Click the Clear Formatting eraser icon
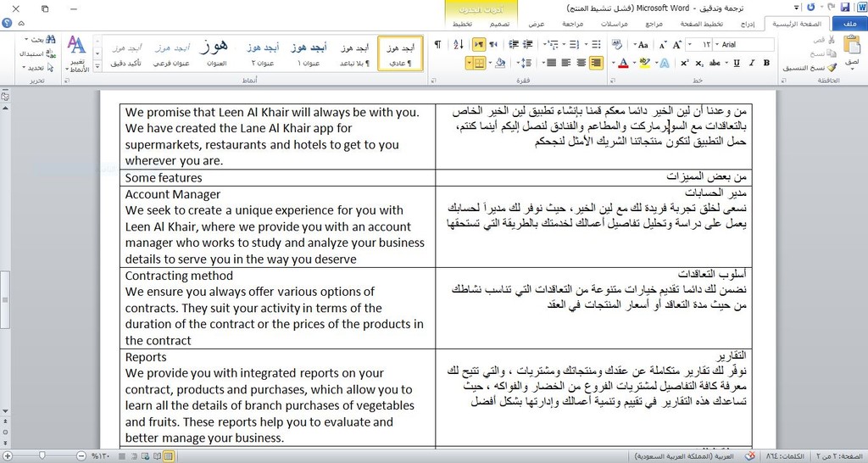The height and width of the screenshot is (463, 868). point(617,44)
